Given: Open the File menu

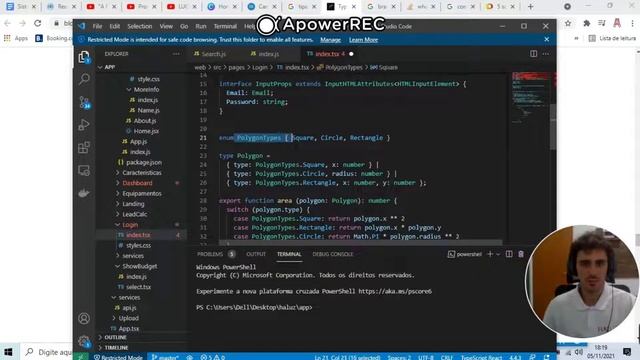Looking at the screenshot, I should 97,26.
